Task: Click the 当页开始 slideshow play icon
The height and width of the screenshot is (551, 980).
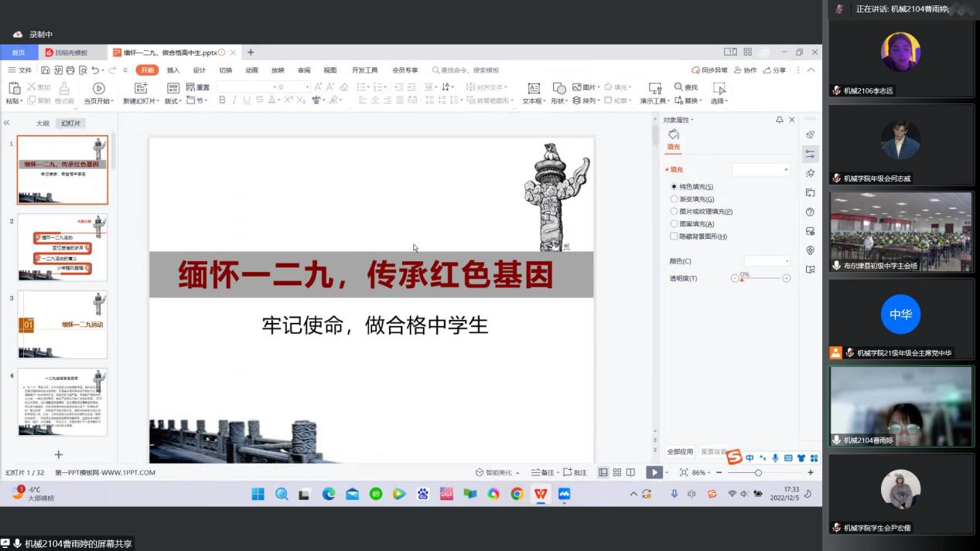Action: (x=98, y=88)
